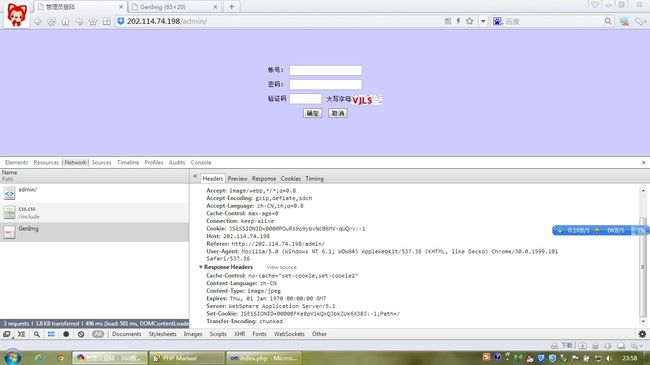The height and width of the screenshot is (365, 650).
Task: Open new browser tab with plus button
Action: coord(231,7)
